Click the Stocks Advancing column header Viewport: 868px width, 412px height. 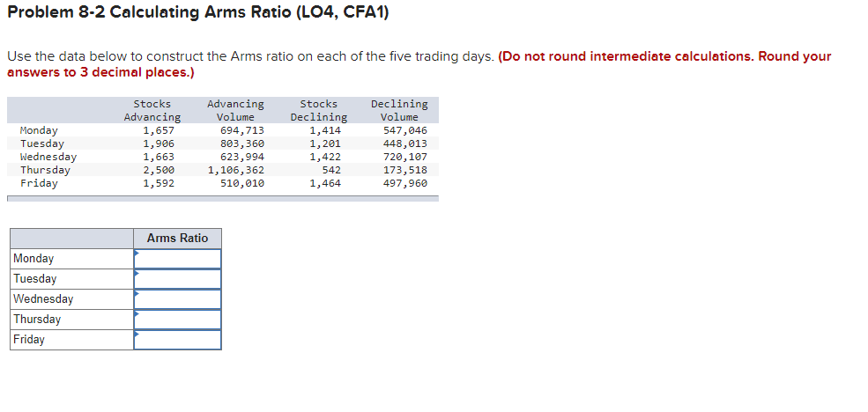click(x=152, y=111)
